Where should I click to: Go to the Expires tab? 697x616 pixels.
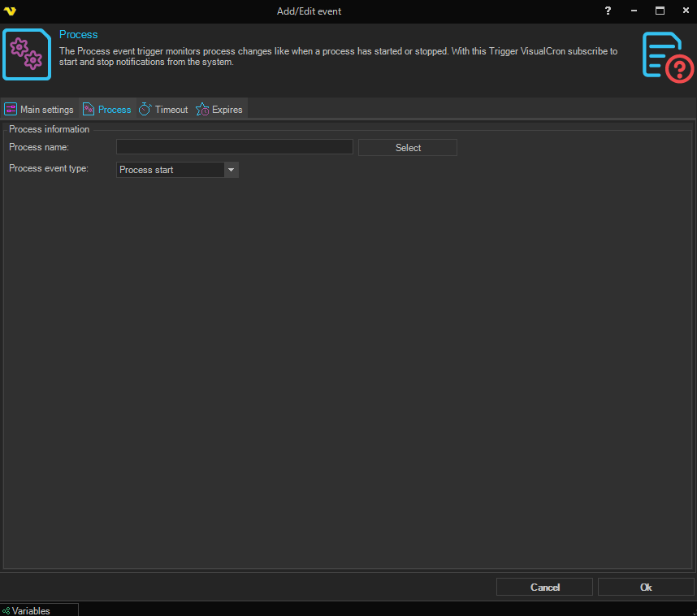click(x=227, y=110)
